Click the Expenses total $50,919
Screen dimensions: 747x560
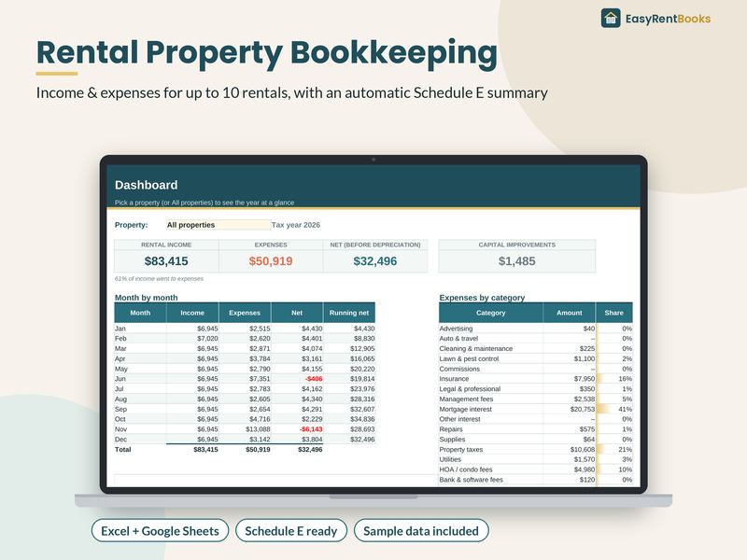click(271, 261)
